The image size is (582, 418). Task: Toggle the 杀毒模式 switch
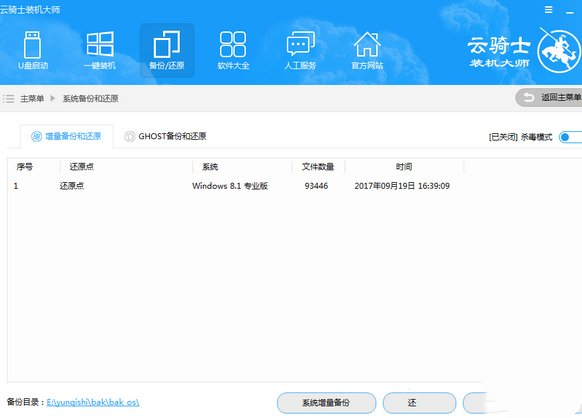click(x=571, y=137)
